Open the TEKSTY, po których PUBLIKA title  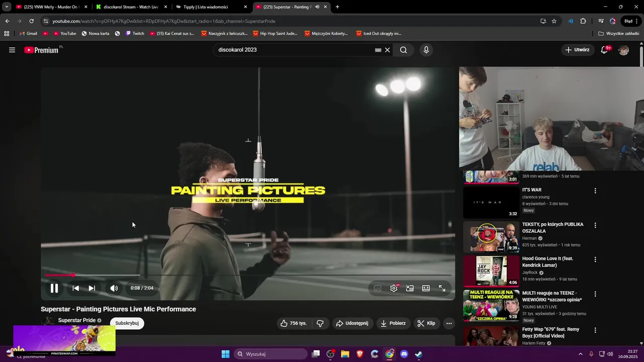point(553,228)
